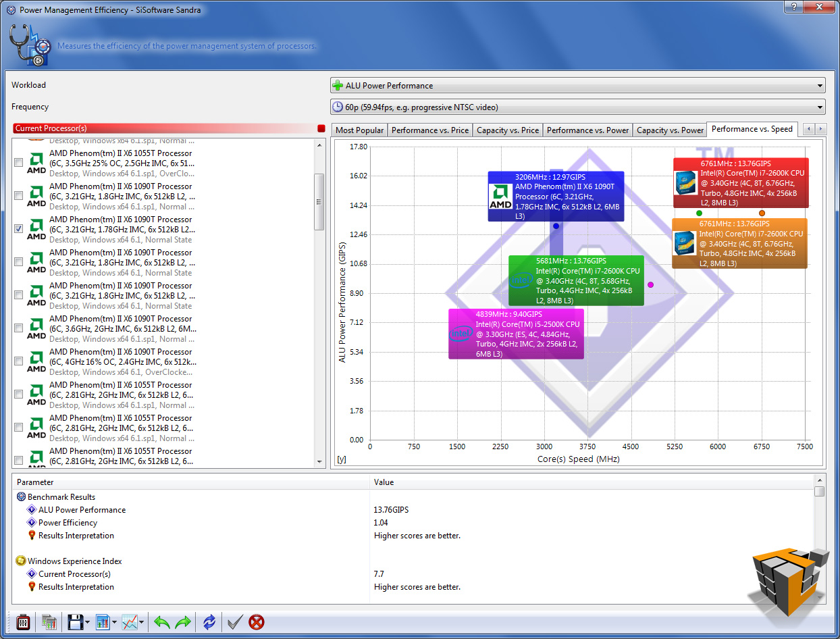
Task: Click the 13.76GIPS value
Action: pyautogui.click(x=391, y=510)
